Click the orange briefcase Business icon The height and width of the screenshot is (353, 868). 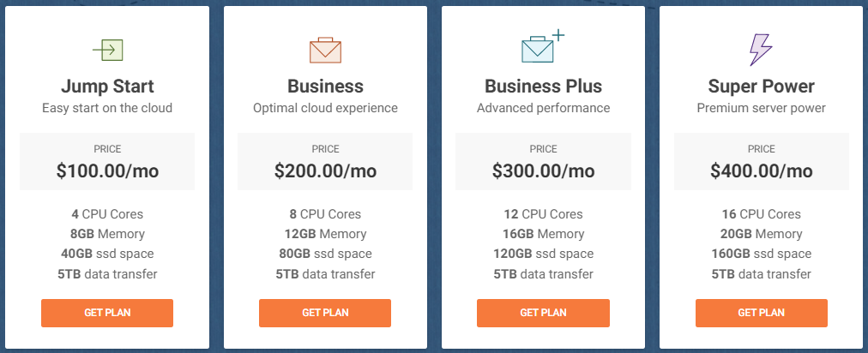[325, 51]
